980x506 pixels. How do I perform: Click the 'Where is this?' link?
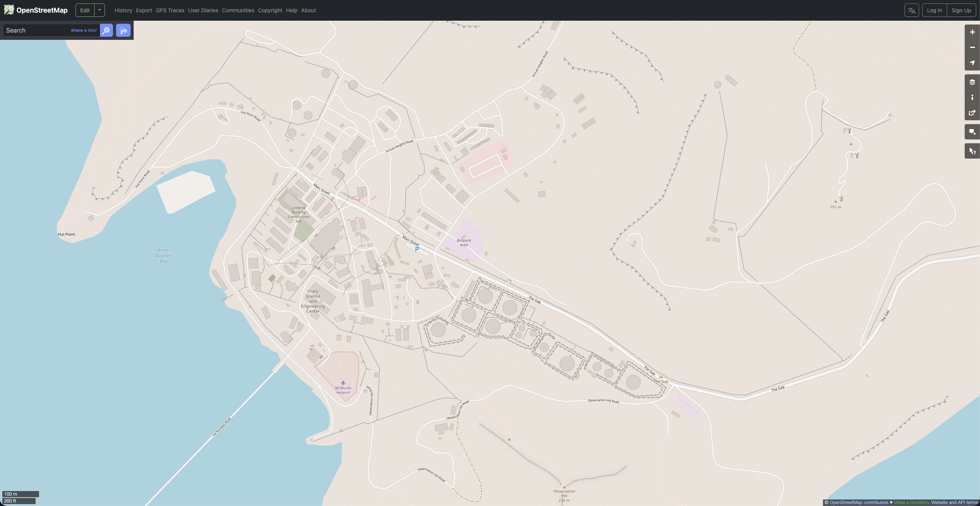tap(83, 30)
